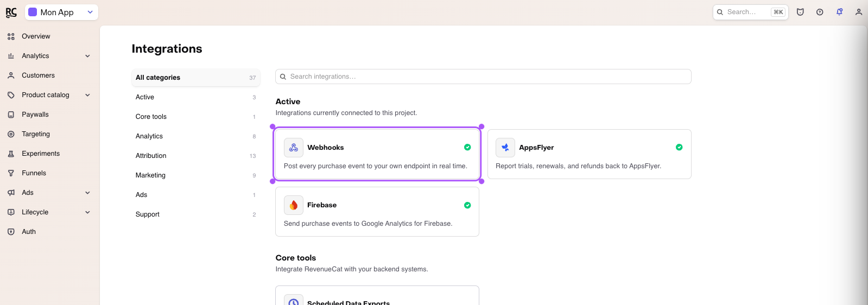This screenshot has height=305, width=868.
Task: Click the 'Integrations' page heading
Action: click(x=167, y=49)
